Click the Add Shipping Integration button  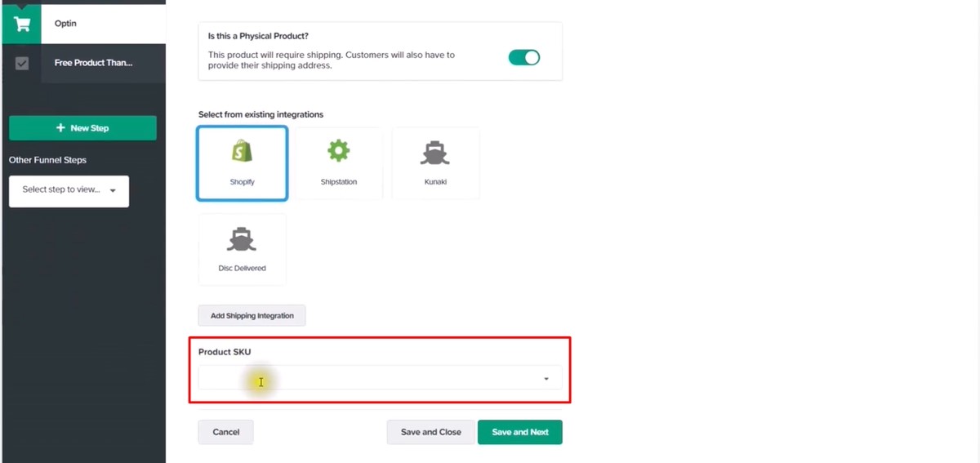[x=252, y=316]
